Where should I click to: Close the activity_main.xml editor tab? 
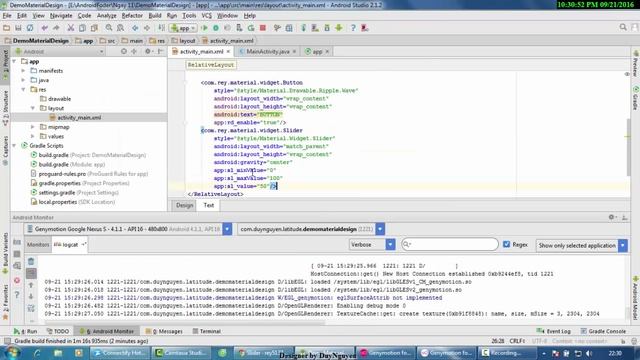pyautogui.click(x=228, y=51)
